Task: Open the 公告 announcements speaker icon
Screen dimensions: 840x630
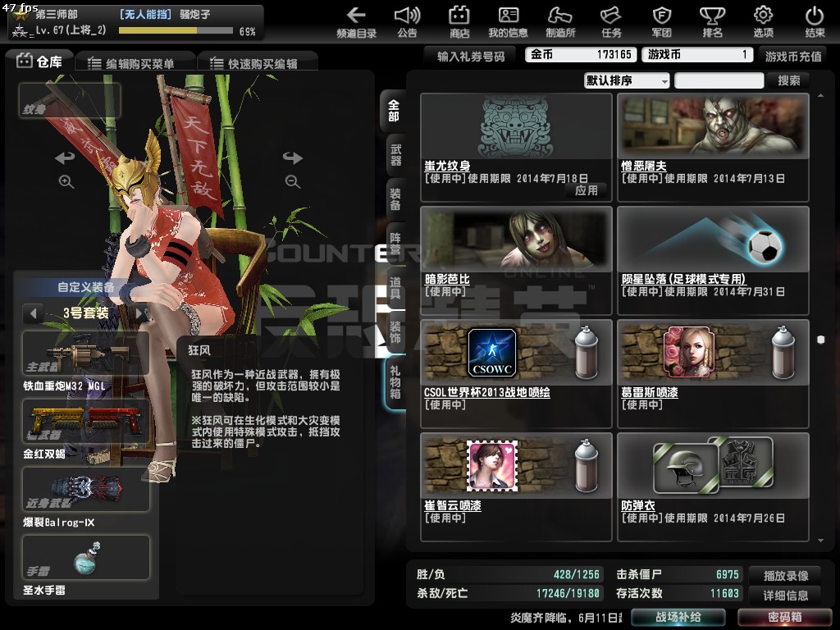Action: point(407,22)
